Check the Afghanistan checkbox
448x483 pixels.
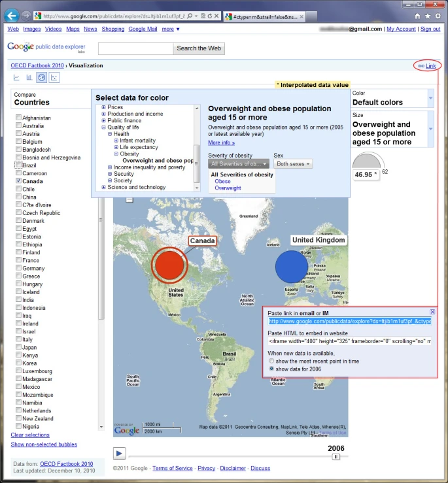tap(18, 118)
